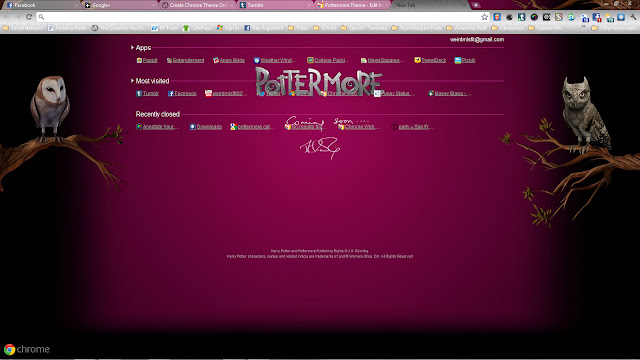The image size is (640, 360).
Task: Click the black apple extension icon
Action: click(509, 17)
